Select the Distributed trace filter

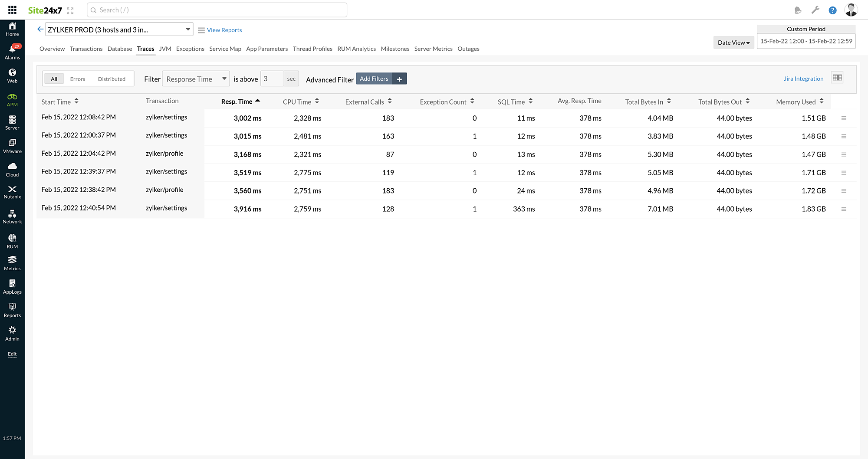pos(112,79)
